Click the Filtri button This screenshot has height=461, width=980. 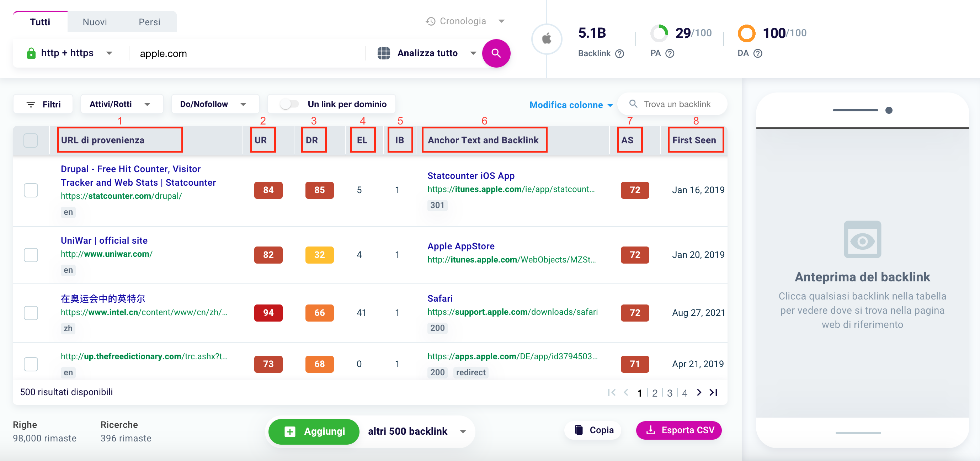tap(43, 104)
